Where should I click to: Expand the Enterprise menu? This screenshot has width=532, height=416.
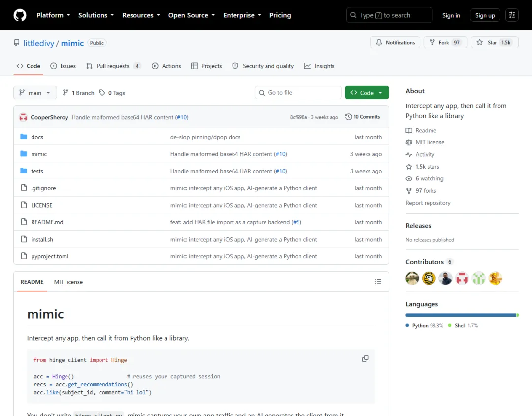click(242, 15)
